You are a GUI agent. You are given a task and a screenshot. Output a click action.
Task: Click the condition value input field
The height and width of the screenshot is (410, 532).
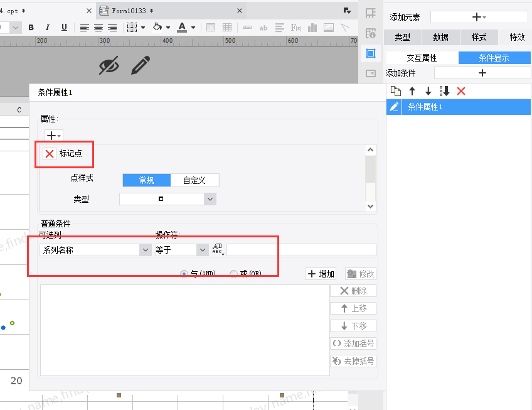[301, 250]
